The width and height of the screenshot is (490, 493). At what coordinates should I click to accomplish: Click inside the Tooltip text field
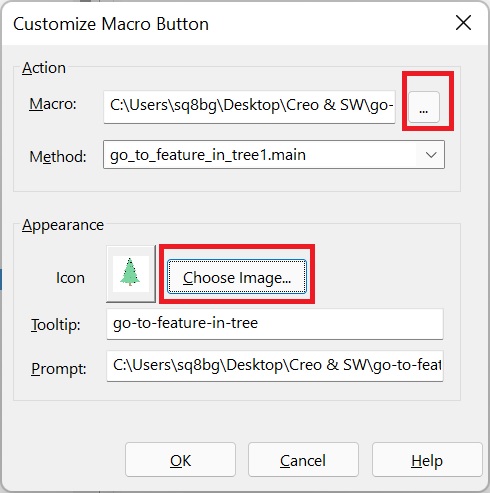click(275, 324)
